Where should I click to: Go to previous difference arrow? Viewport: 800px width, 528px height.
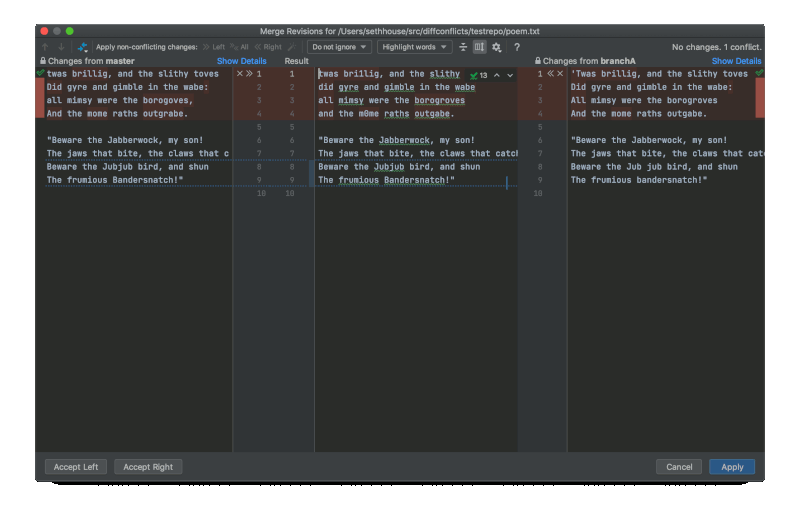(45, 47)
